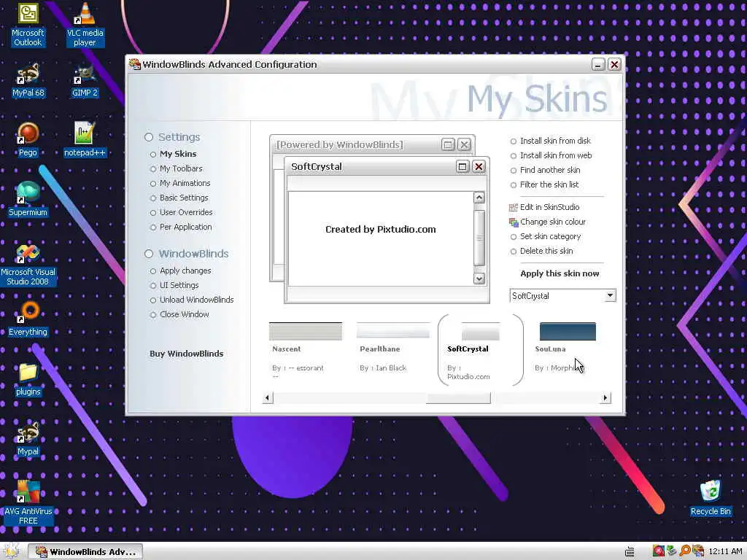
Task: Click preview scrollbar up arrow
Action: point(479,197)
